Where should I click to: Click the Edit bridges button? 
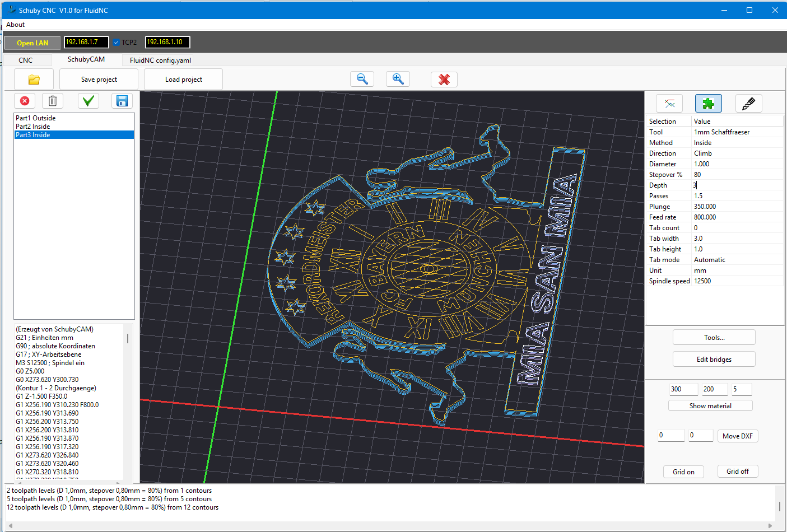pyautogui.click(x=714, y=359)
